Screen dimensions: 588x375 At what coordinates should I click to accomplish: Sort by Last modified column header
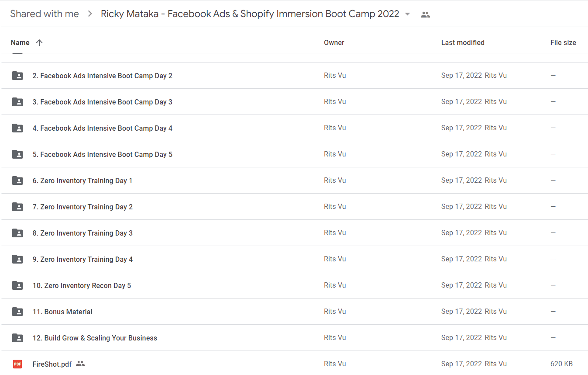(463, 42)
